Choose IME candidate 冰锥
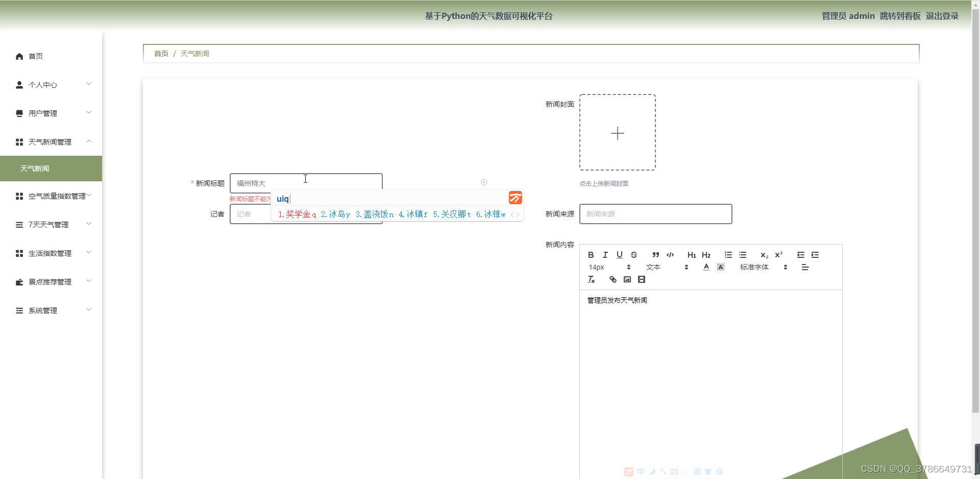 tap(491, 214)
